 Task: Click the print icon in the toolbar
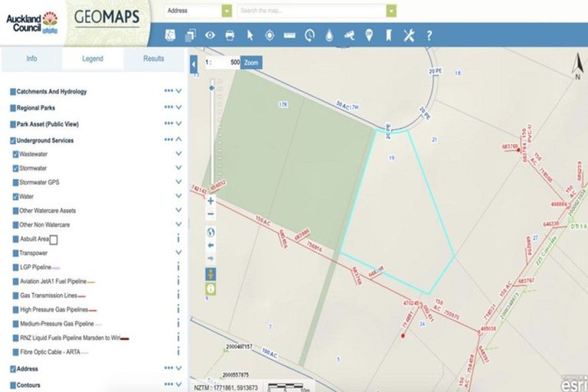tap(229, 35)
